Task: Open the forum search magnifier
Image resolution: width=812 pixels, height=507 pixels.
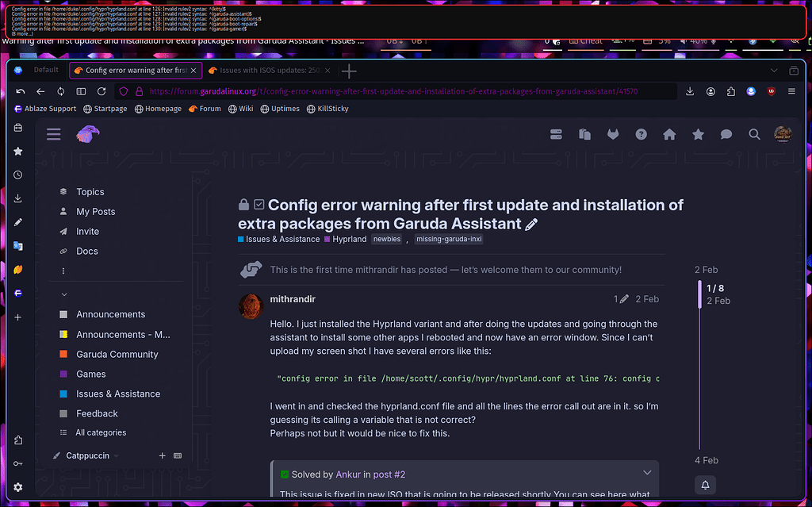Action: pyautogui.click(x=754, y=134)
